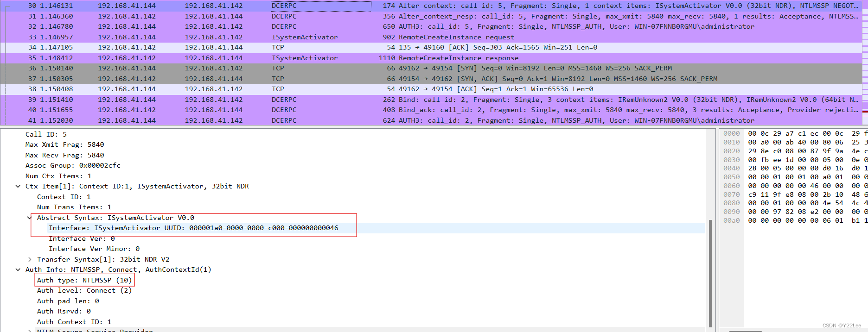Collapse the Auth Info NTLMSSP node
The height and width of the screenshot is (332, 868).
18,269
